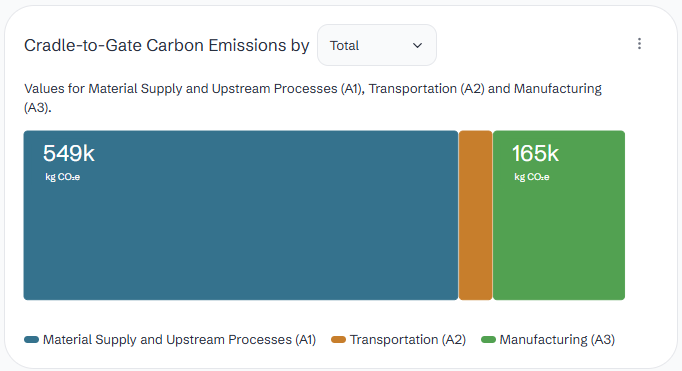682x371 pixels.
Task: Select the 549k value label
Action: [x=69, y=153]
